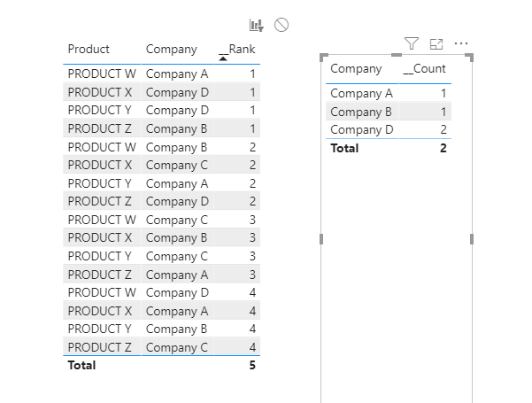532x403 pixels.
Task: Sort by Company header in count table
Action: tap(356, 68)
